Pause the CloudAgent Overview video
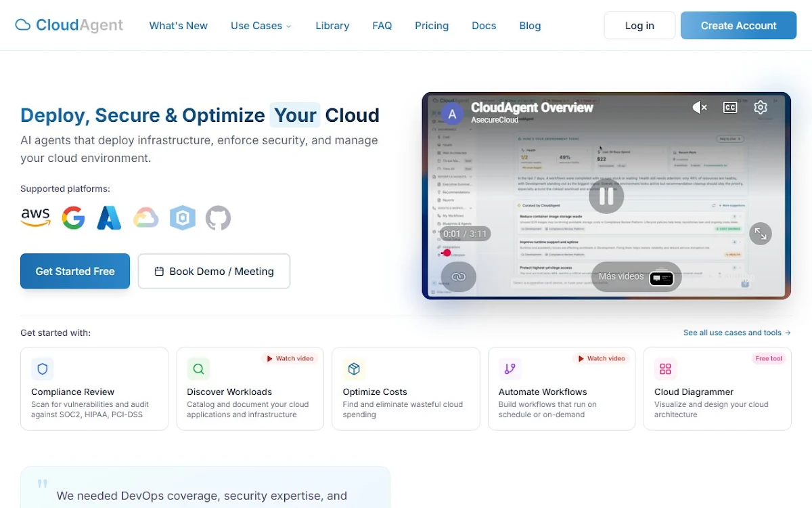The width and height of the screenshot is (812, 508). (x=606, y=196)
